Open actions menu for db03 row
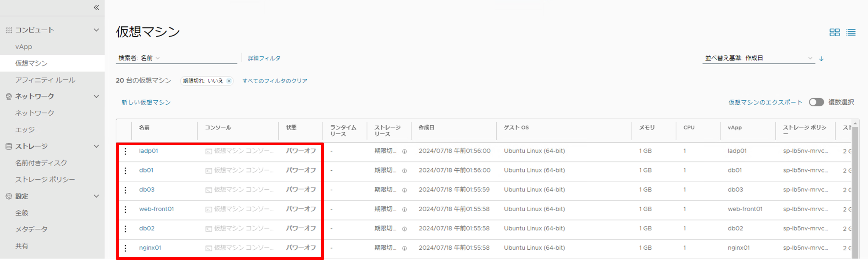868x260 pixels. point(125,190)
